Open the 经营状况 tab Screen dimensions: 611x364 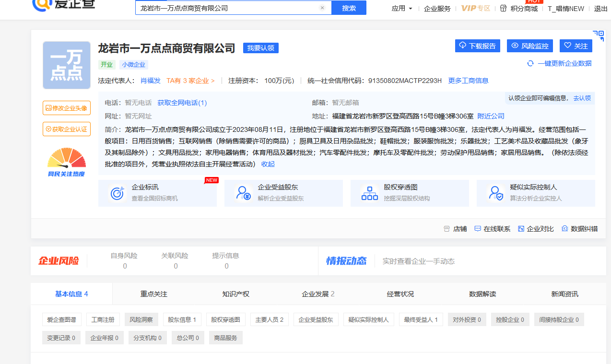400,294
